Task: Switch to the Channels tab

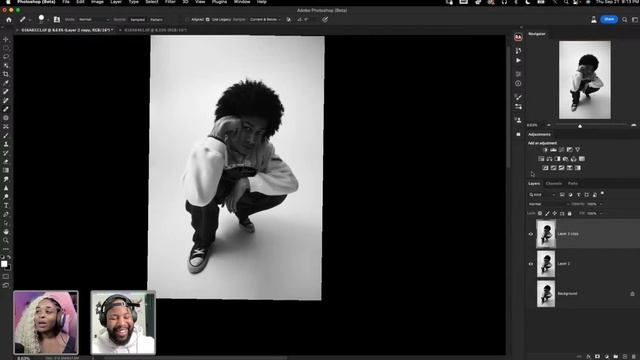Action: [x=553, y=184]
